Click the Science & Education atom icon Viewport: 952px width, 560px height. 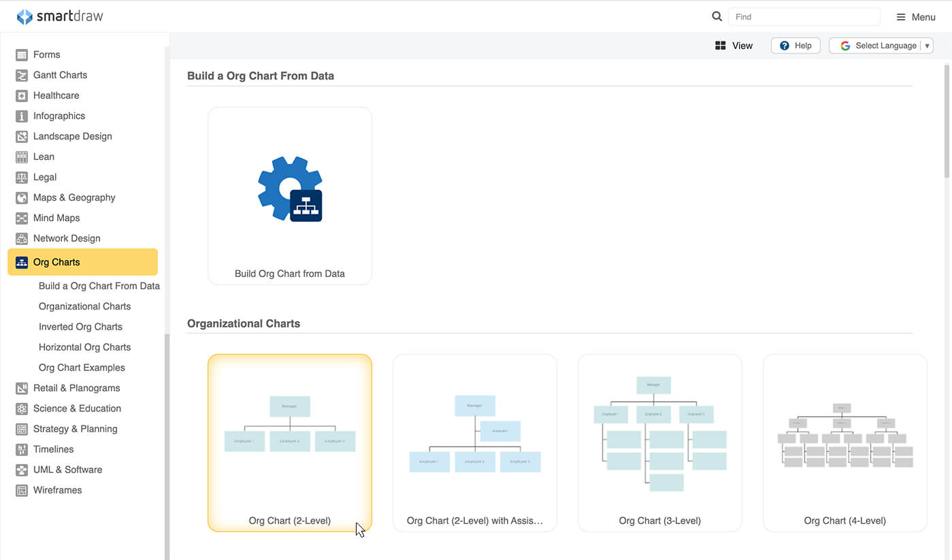tap(22, 408)
